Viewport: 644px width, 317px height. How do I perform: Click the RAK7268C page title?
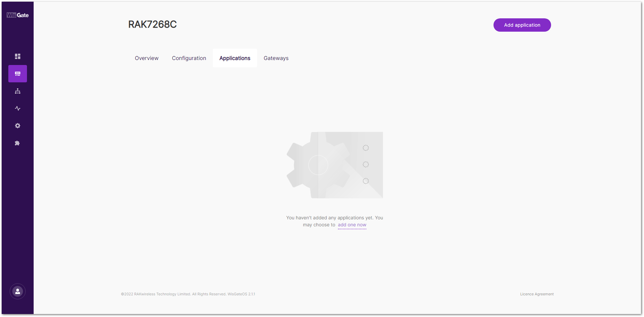pyautogui.click(x=153, y=24)
